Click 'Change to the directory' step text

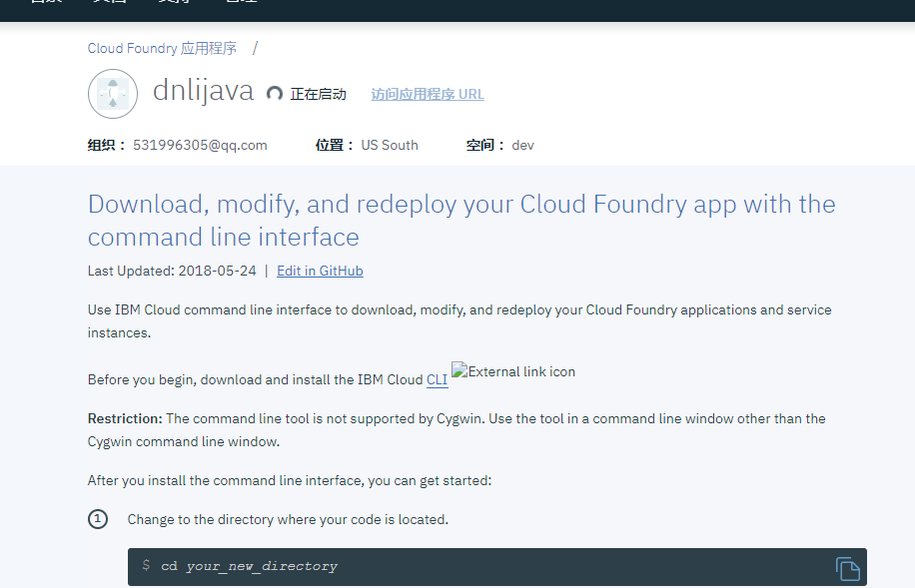(288, 520)
